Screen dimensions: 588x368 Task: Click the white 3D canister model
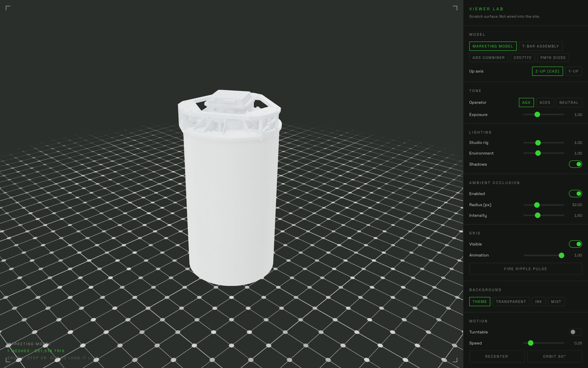[x=230, y=188]
